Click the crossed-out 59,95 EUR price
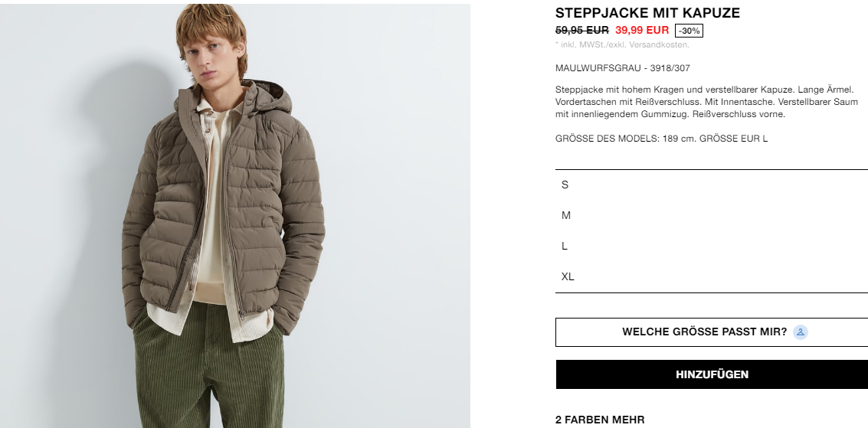The height and width of the screenshot is (428, 868). pos(581,31)
